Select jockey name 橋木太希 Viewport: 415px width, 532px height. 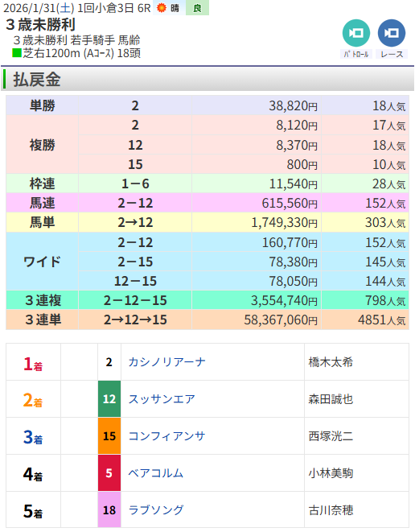click(331, 362)
